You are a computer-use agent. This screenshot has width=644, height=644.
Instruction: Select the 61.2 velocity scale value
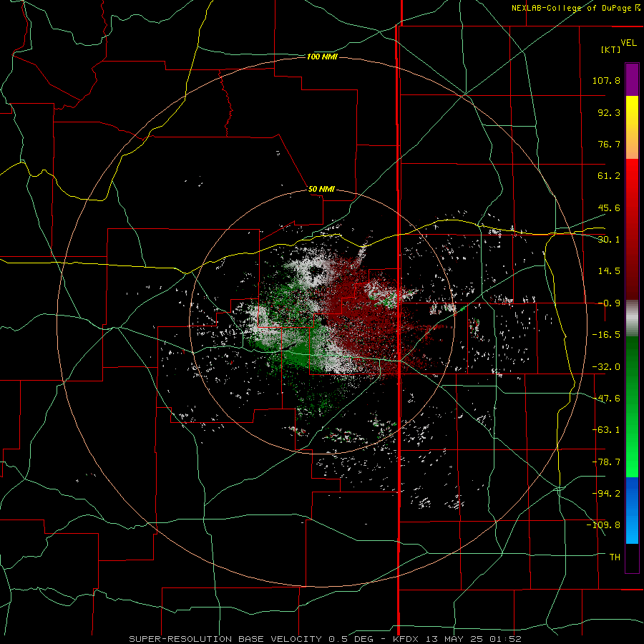(x=609, y=176)
